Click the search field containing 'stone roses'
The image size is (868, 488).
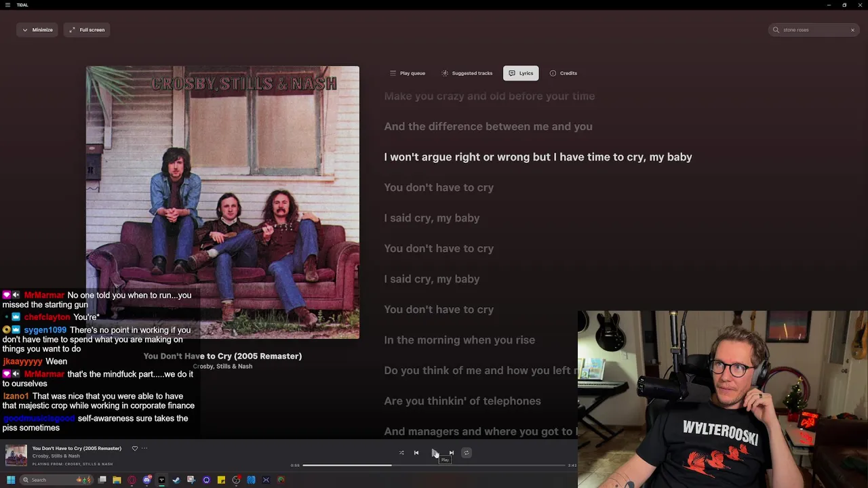tap(814, 30)
